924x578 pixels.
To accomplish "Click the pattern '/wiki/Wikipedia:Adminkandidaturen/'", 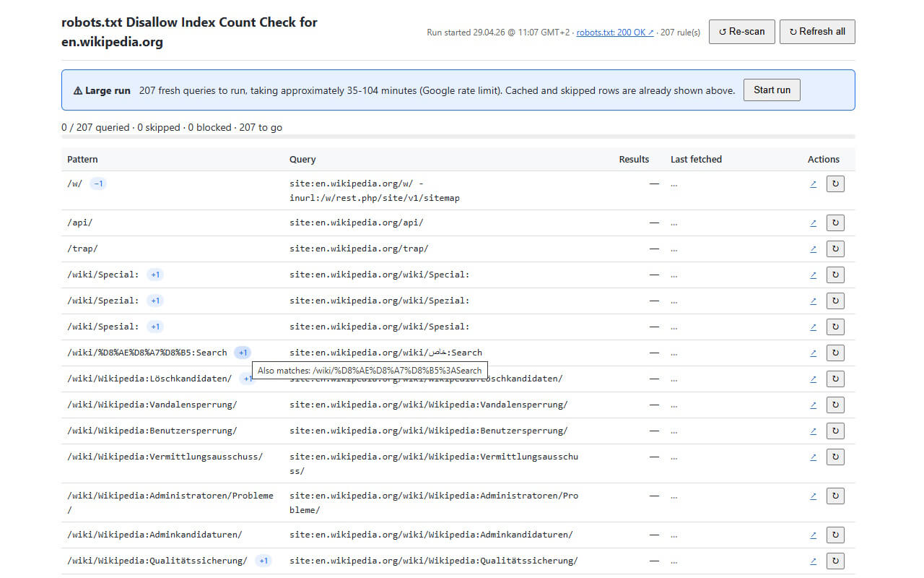I will point(154,535).
